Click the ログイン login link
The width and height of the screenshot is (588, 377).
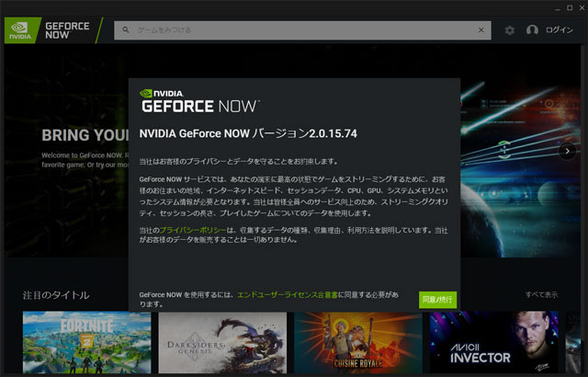click(x=560, y=30)
